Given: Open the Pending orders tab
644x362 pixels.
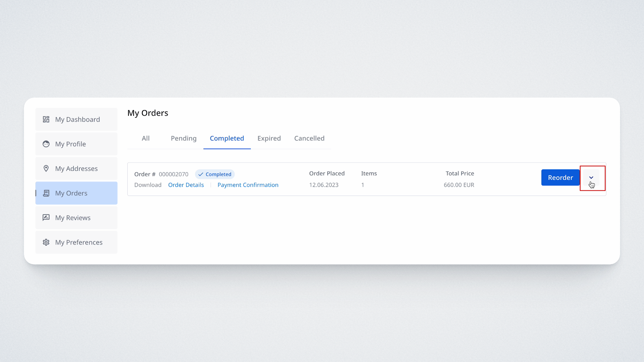Looking at the screenshot, I should 183,138.
